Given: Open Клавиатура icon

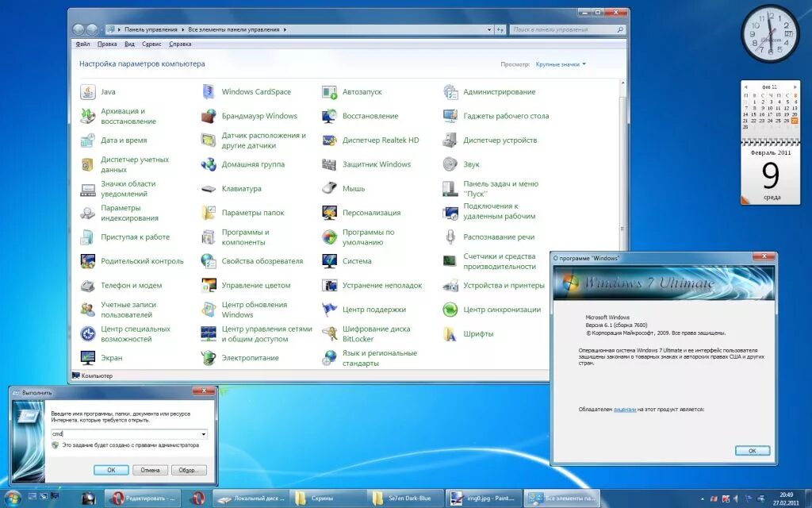Looking at the screenshot, I should point(209,189).
